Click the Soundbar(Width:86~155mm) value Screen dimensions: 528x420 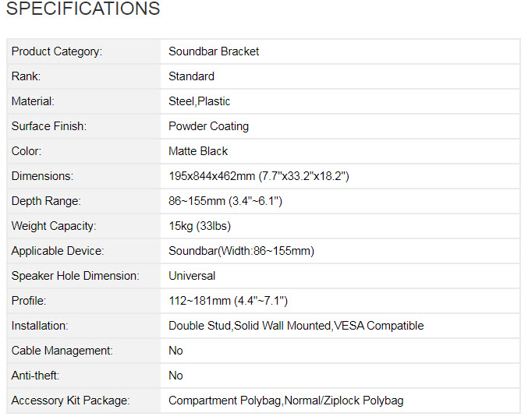point(241,251)
